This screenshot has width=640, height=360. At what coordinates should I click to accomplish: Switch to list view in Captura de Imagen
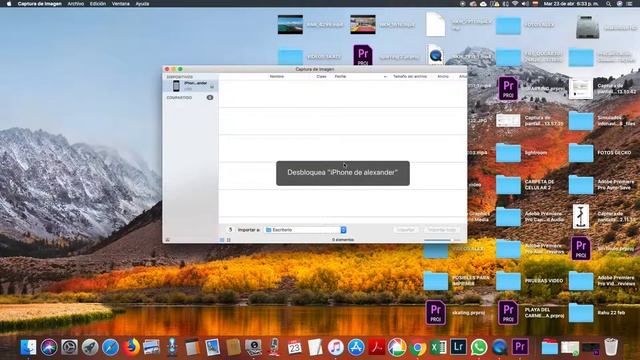(222, 240)
